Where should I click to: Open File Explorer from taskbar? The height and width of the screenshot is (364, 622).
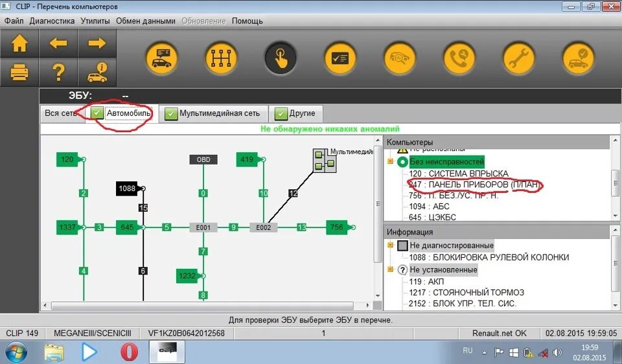coord(54,352)
